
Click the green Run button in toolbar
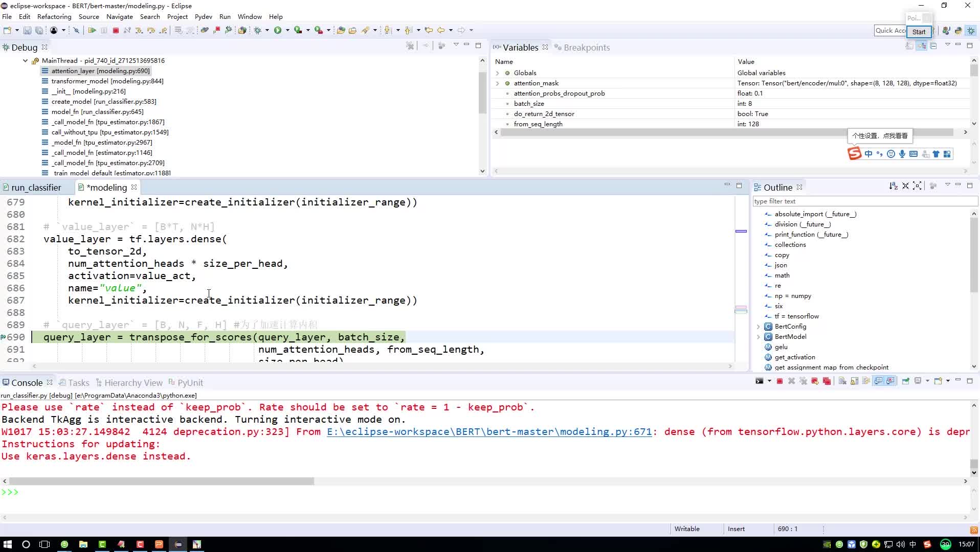click(x=278, y=31)
